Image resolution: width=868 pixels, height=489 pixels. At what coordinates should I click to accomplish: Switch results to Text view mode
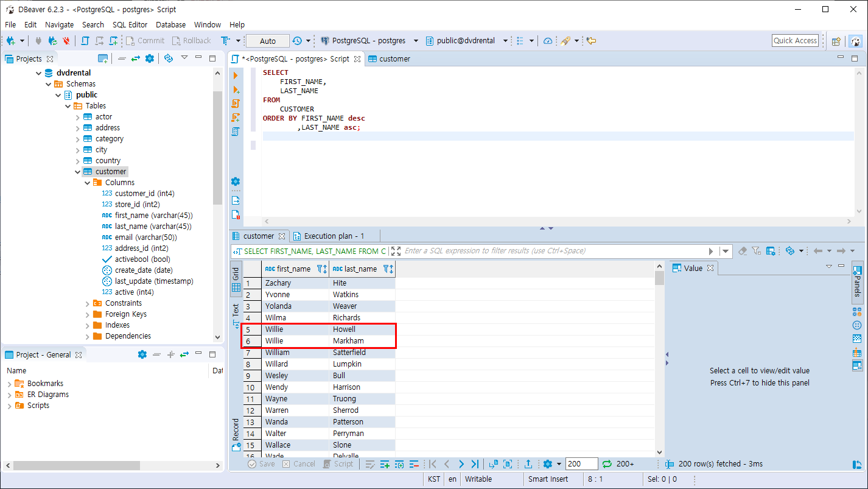(x=236, y=317)
